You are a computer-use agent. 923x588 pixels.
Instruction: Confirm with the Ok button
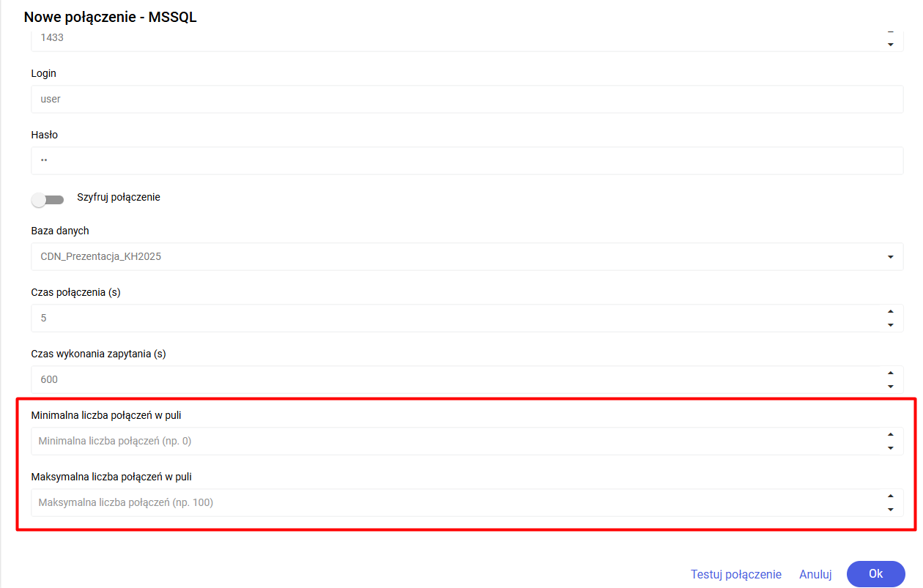[876, 574]
